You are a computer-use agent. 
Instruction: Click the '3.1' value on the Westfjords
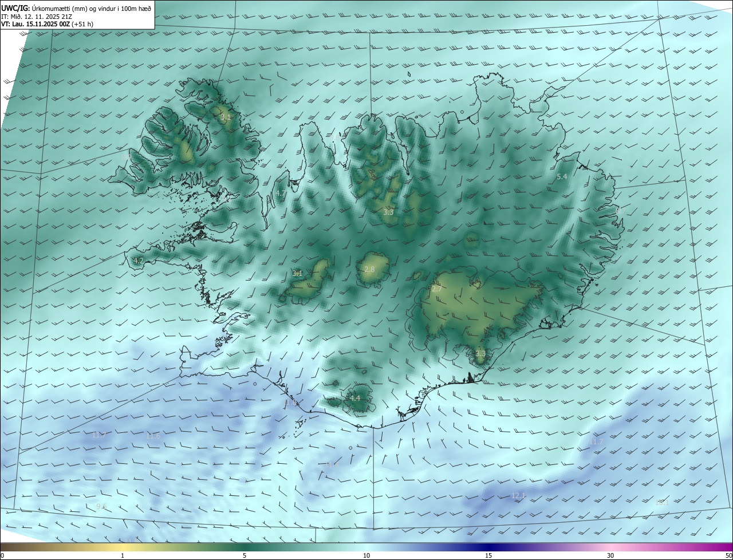[x=226, y=117]
